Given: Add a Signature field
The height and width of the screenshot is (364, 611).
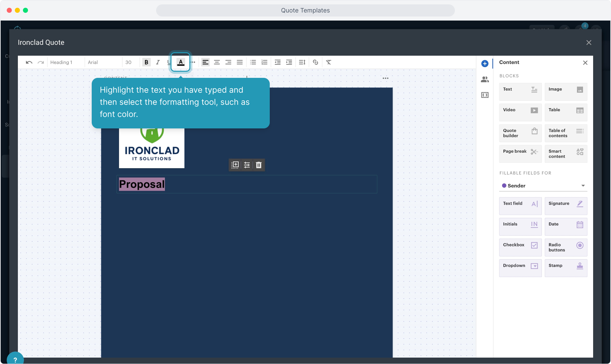Looking at the screenshot, I should pyautogui.click(x=566, y=206).
